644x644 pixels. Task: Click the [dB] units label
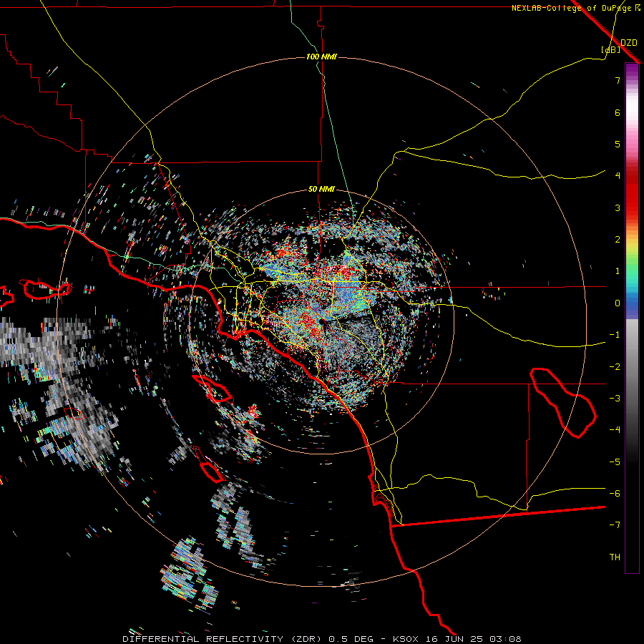pos(611,49)
